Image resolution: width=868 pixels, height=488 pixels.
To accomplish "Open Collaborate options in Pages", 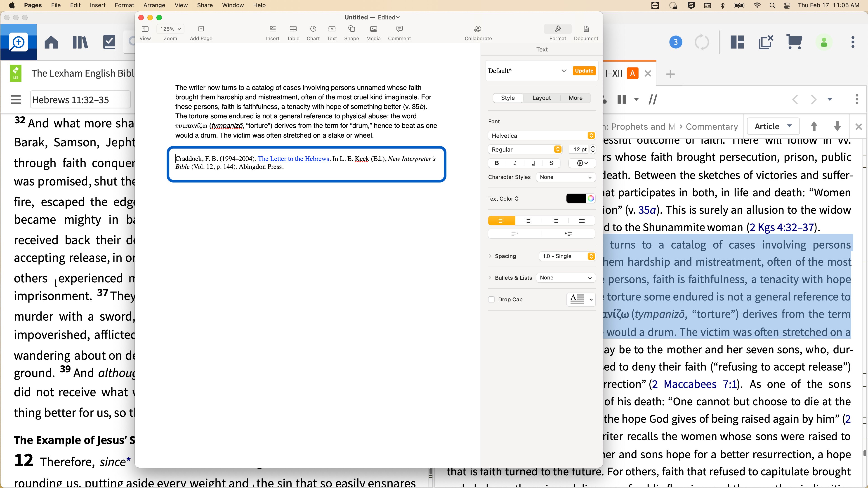I will click(x=478, y=33).
